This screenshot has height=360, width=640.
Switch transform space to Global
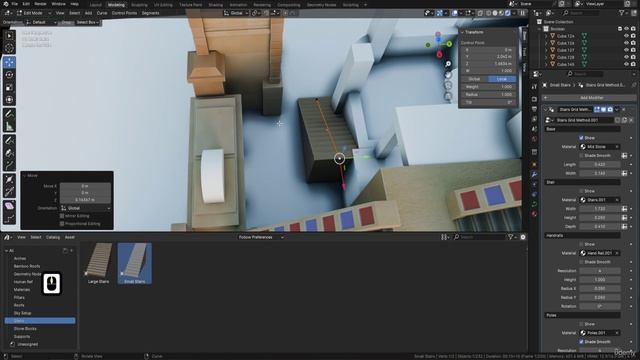click(474, 79)
